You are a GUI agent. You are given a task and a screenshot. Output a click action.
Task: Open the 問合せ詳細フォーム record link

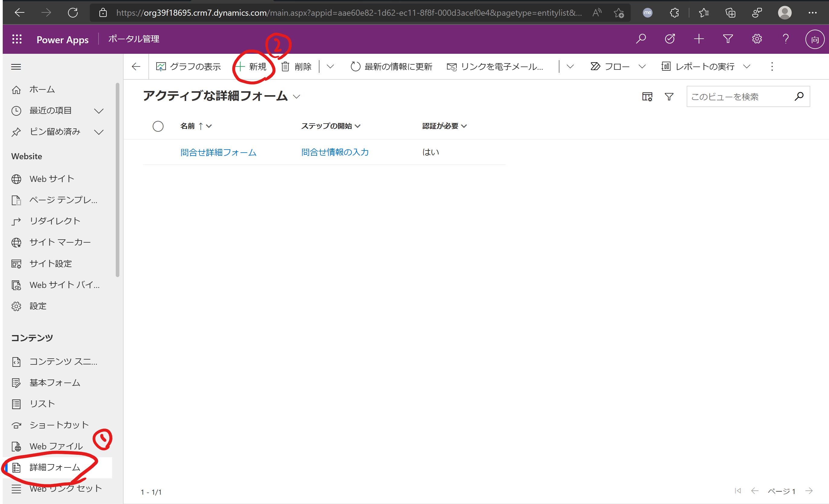[x=218, y=152]
